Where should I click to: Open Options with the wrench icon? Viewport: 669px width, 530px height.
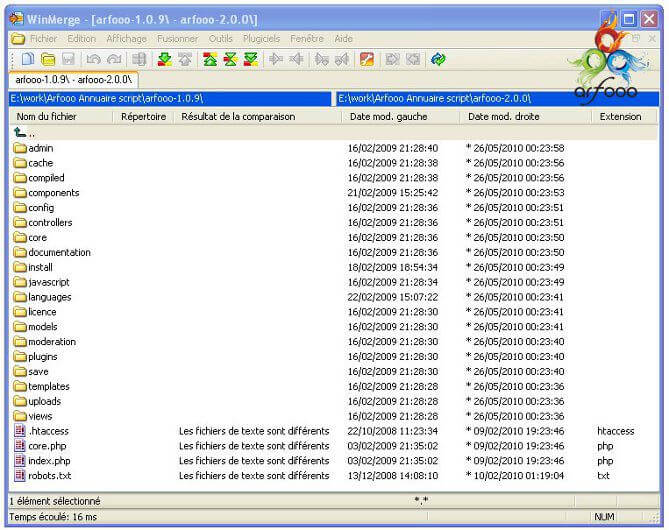click(x=367, y=59)
